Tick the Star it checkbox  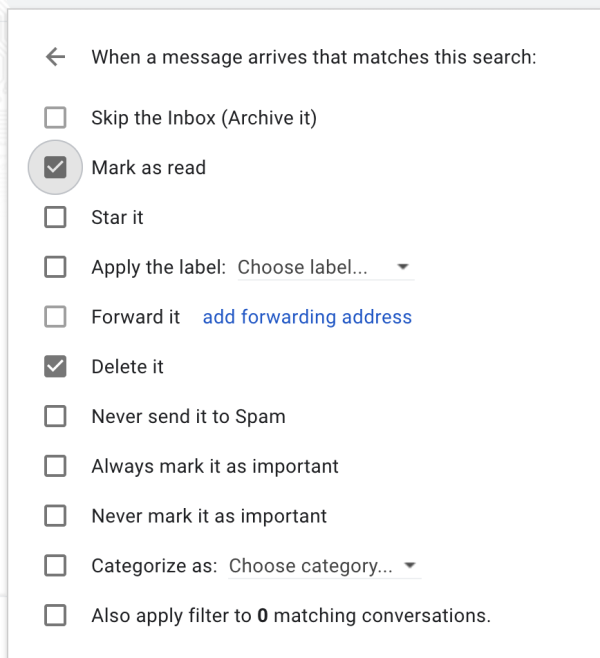(55, 217)
